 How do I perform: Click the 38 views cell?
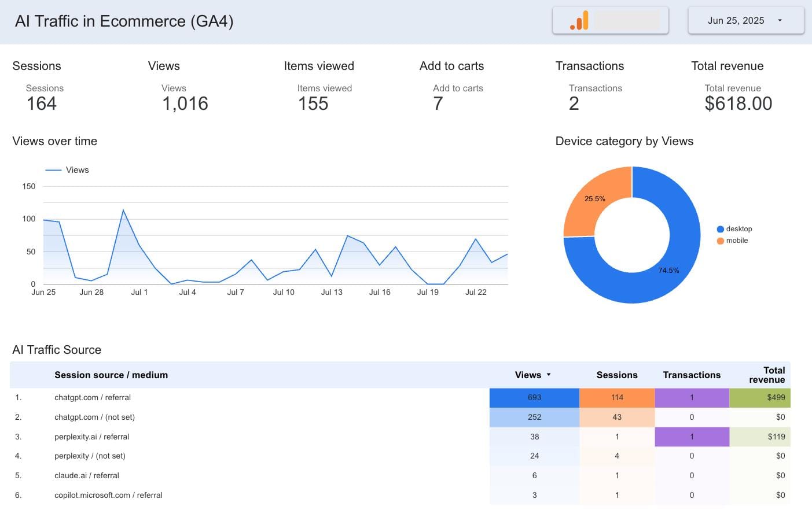(x=534, y=437)
